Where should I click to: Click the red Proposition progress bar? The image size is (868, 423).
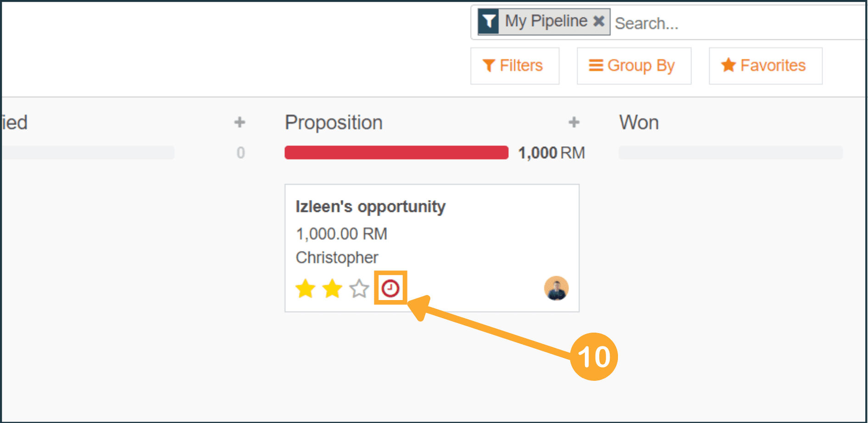[x=396, y=152]
